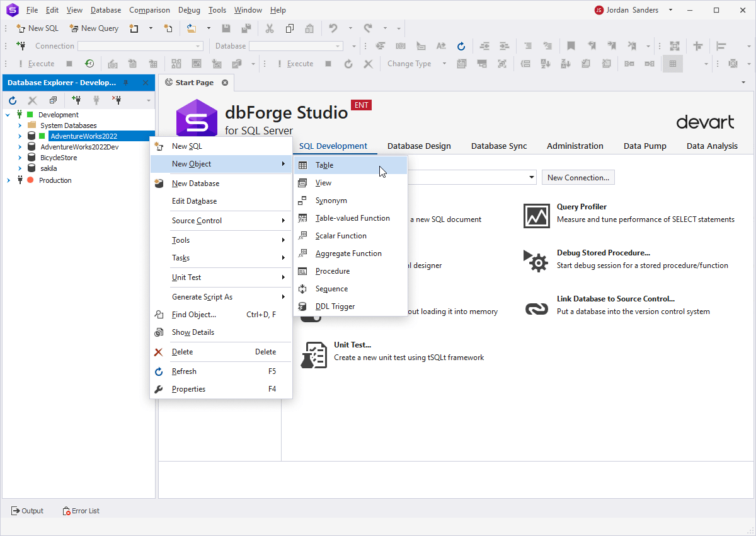Click the New Connection... button

578,178
